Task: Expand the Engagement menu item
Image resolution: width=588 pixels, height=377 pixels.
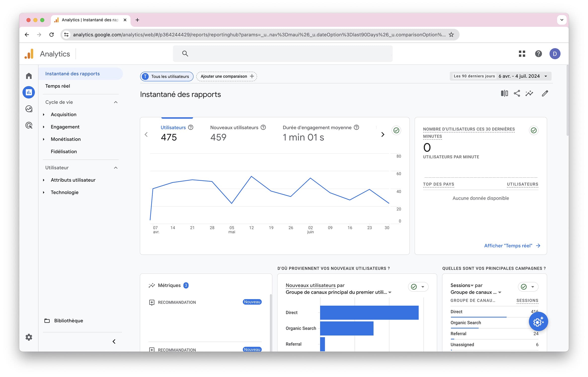Action: pyautogui.click(x=44, y=127)
